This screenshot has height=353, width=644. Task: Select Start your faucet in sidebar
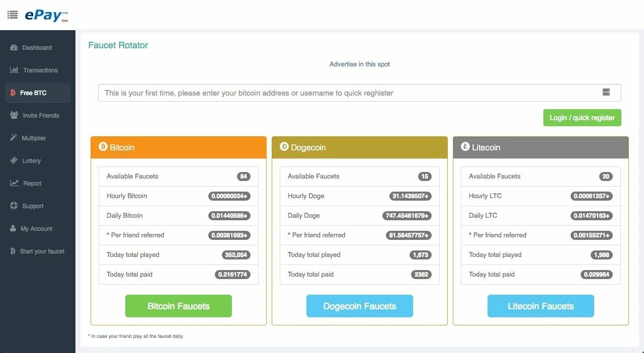(38, 251)
